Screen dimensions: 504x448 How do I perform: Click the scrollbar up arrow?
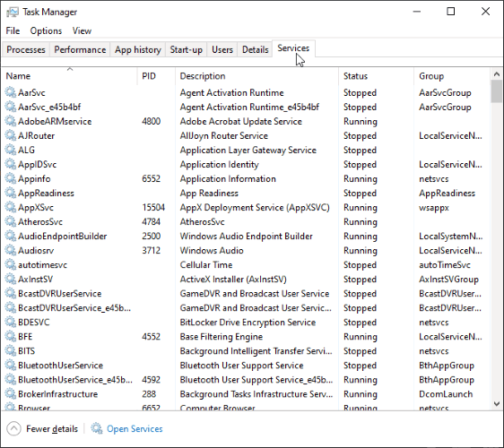pos(497,74)
